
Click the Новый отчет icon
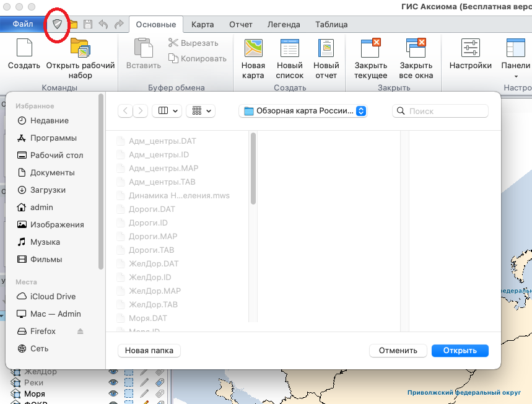tap(326, 48)
